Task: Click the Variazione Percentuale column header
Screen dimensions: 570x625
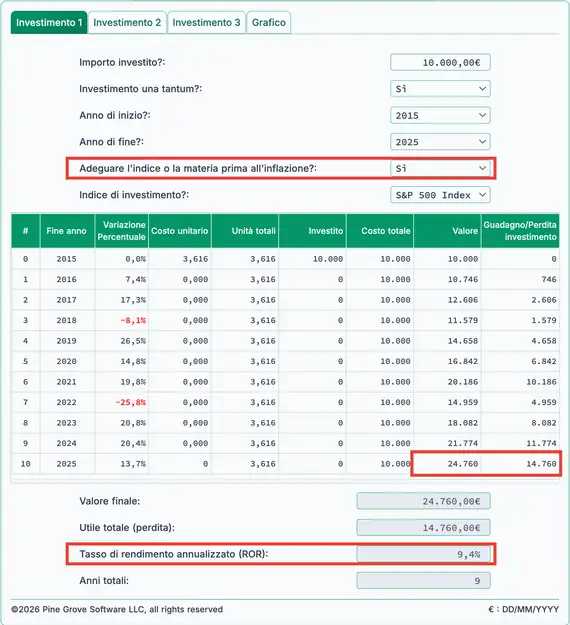Action: 122,231
